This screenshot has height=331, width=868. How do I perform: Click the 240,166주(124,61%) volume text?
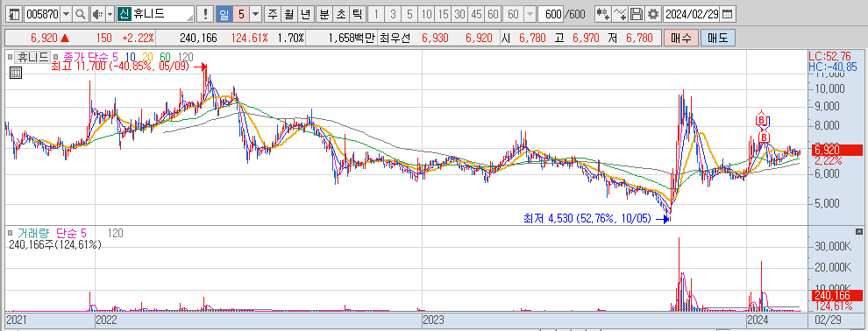point(55,244)
